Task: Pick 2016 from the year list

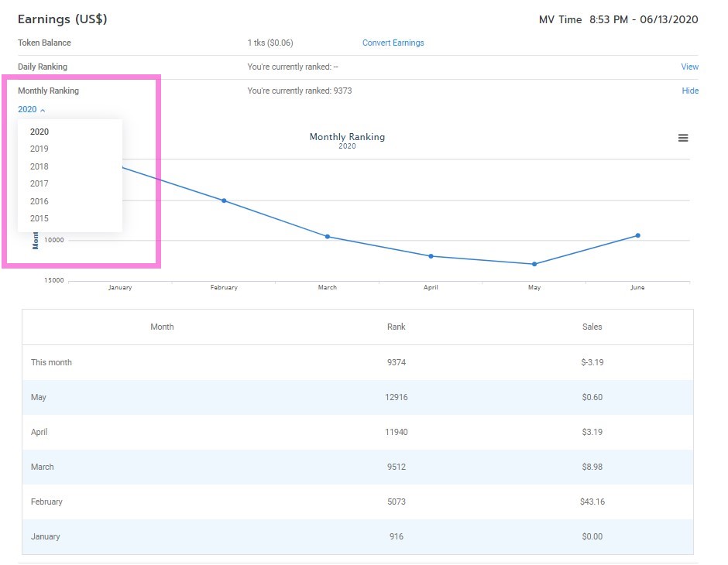Action: click(39, 201)
